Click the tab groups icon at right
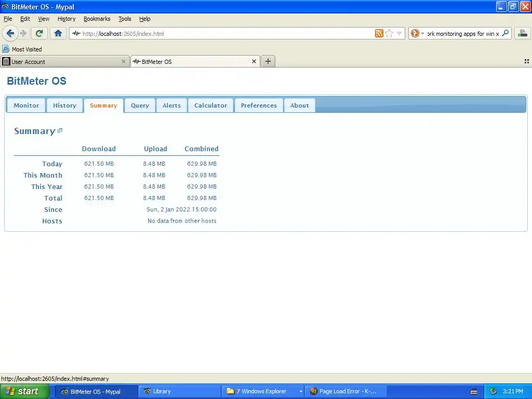Viewport: 532px width, 399px height. (x=527, y=61)
